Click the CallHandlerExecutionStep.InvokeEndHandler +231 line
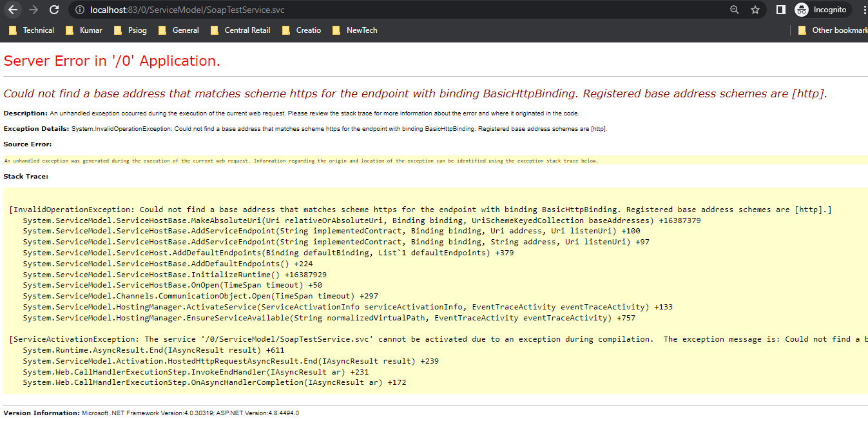 pyautogui.click(x=196, y=372)
